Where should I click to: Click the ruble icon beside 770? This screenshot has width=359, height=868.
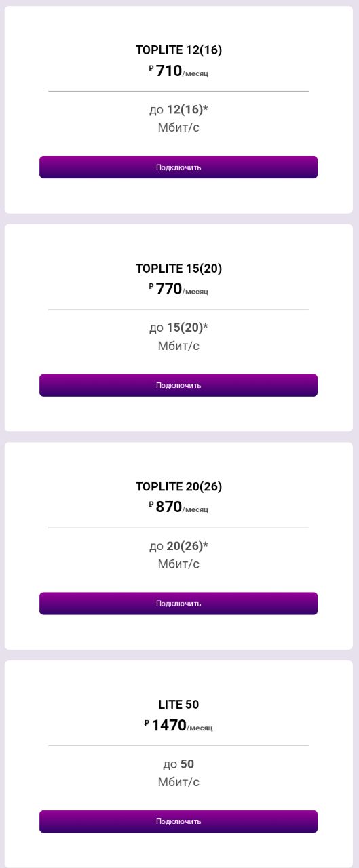click(x=151, y=286)
